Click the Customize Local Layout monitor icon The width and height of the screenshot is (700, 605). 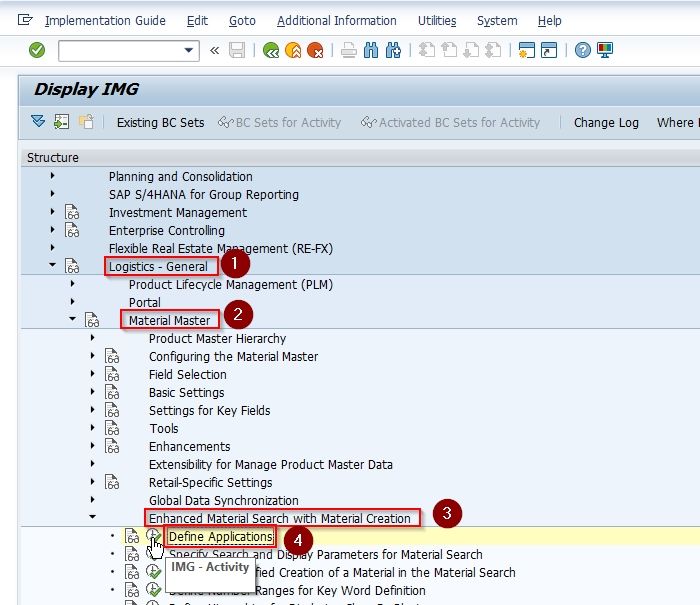click(x=605, y=50)
